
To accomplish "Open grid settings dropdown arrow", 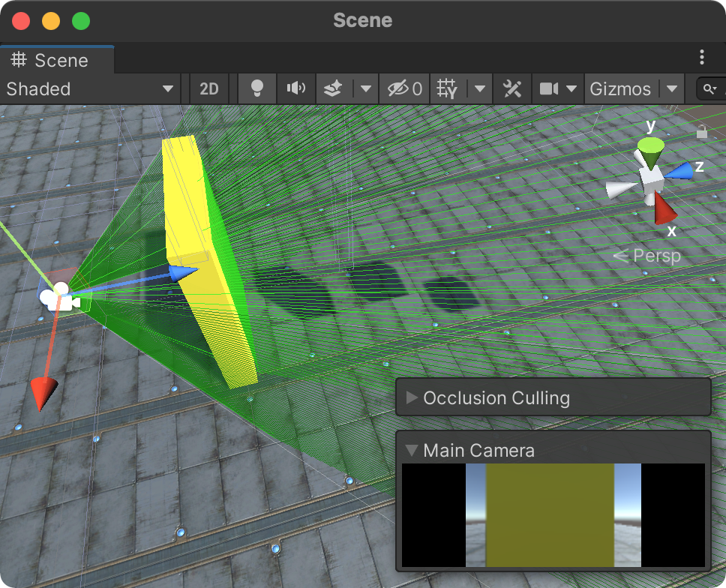I will (x=480, y=89).
